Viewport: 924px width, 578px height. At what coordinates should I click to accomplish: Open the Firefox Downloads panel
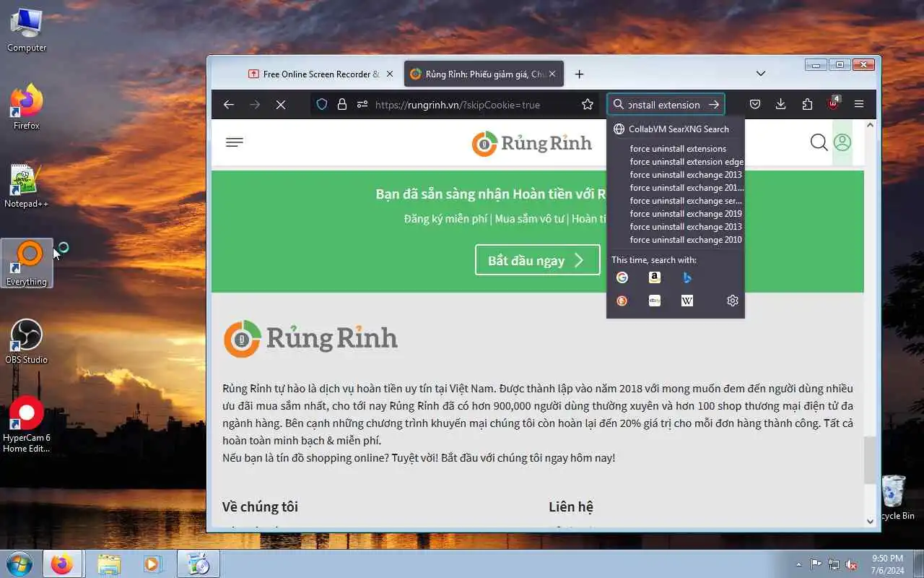(x=781, y=105)
